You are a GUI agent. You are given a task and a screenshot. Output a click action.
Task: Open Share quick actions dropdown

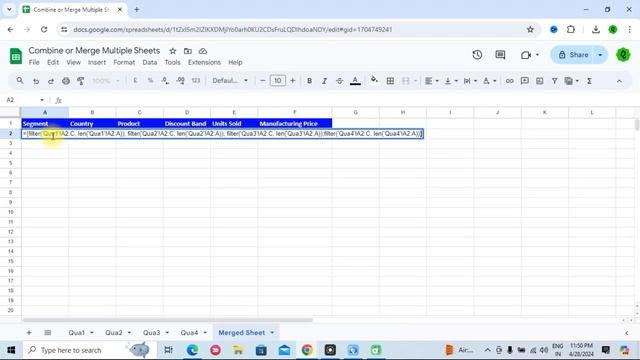tap(600, 55)
